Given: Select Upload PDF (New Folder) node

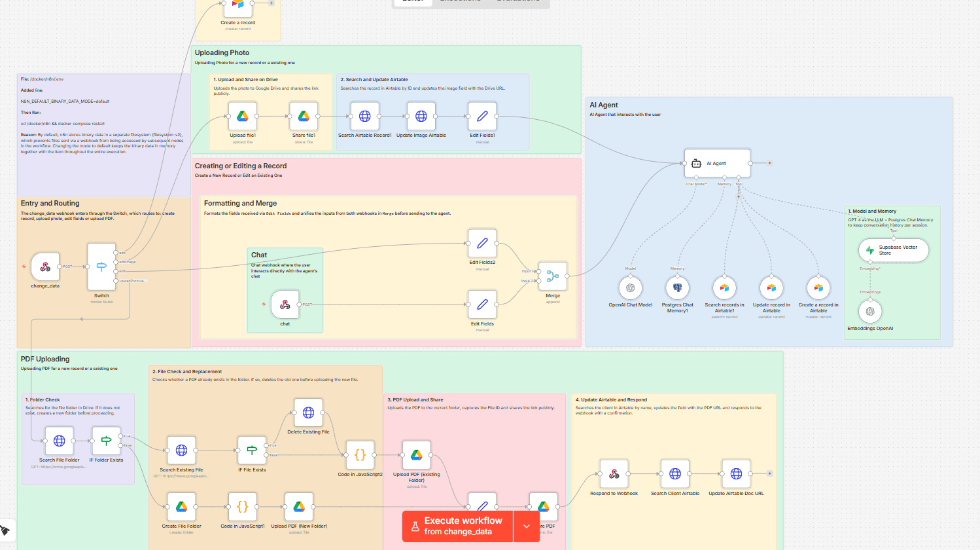Looking at the screenshot, I should 299,507.
